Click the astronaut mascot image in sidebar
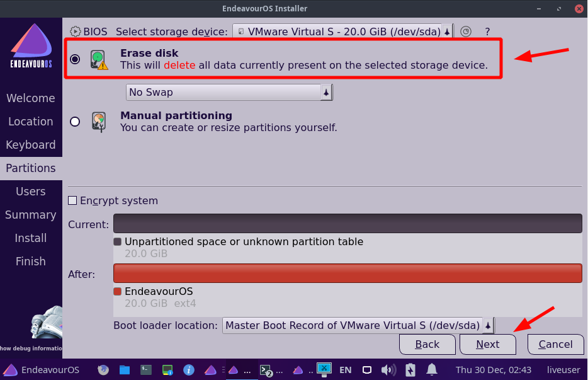 47,322
